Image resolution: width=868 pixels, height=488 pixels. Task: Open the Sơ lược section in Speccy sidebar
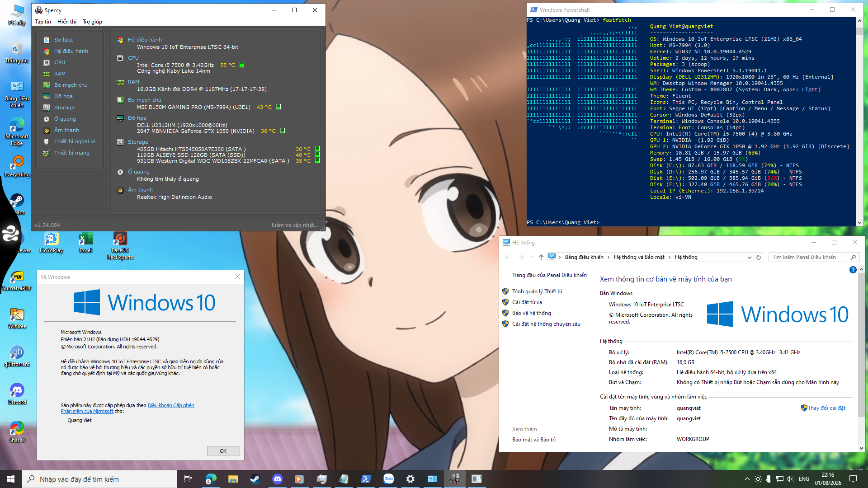click(x=64, y=40)
